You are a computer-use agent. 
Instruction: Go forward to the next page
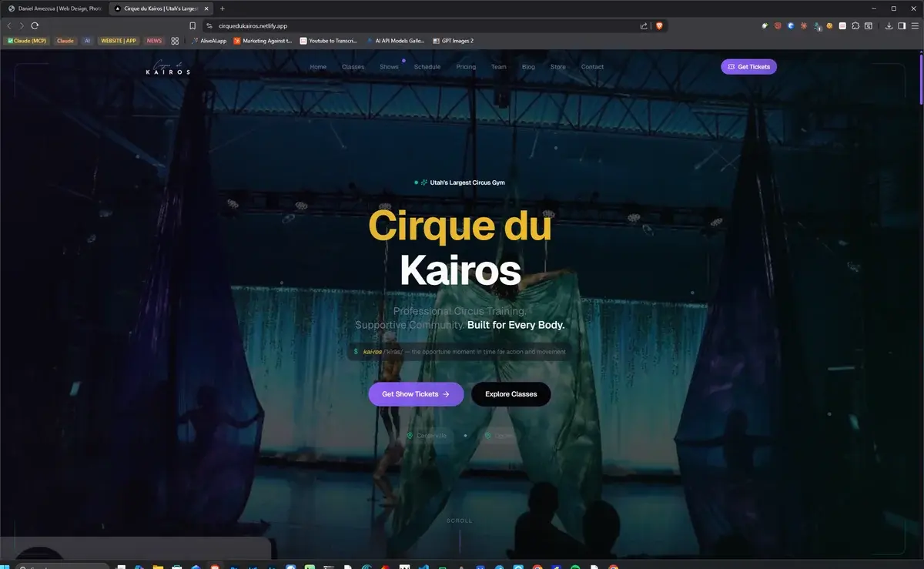coord(21,25)
